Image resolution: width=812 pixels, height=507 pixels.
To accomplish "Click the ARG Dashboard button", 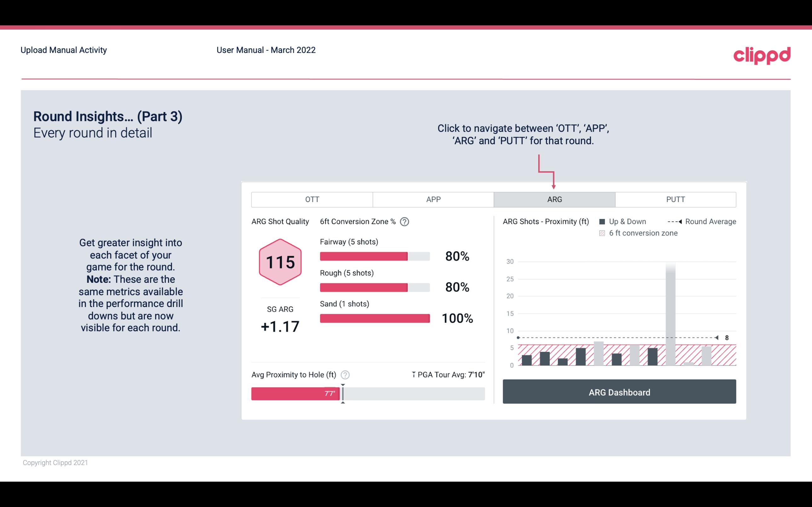I will click(620, 392).
